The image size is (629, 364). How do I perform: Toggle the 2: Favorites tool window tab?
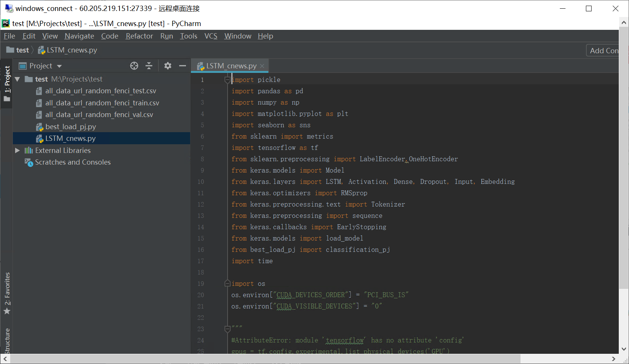click(7, 293)
